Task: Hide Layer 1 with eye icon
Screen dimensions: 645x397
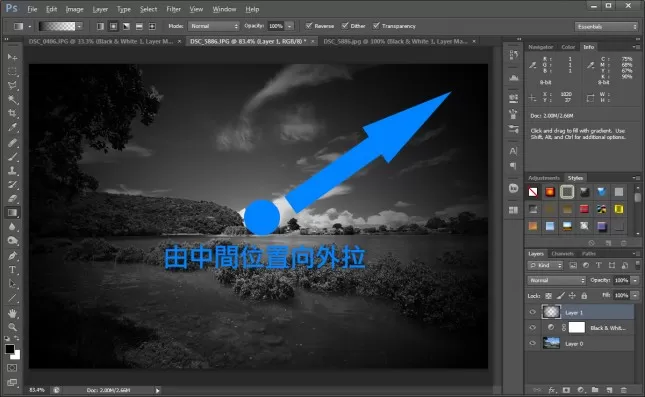Action: (533, 312)
